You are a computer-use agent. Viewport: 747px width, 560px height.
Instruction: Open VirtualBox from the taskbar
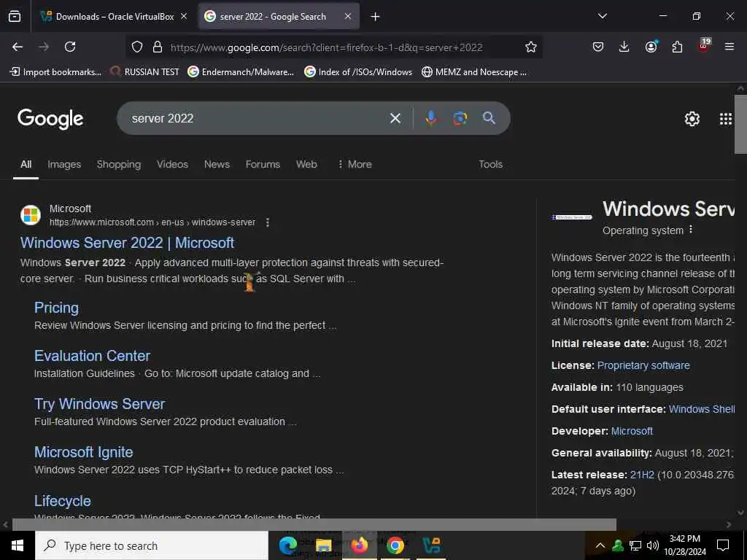(431, 545)
